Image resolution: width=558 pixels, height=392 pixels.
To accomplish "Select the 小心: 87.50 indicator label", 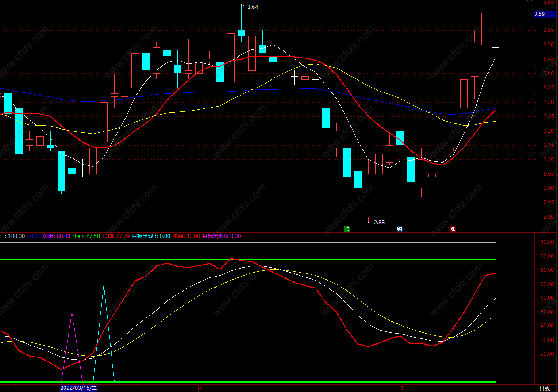I will pos(86,236).
